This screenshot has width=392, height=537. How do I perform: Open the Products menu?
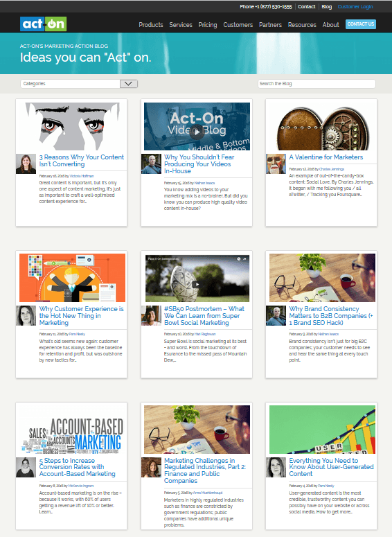[x=151, y=25]
